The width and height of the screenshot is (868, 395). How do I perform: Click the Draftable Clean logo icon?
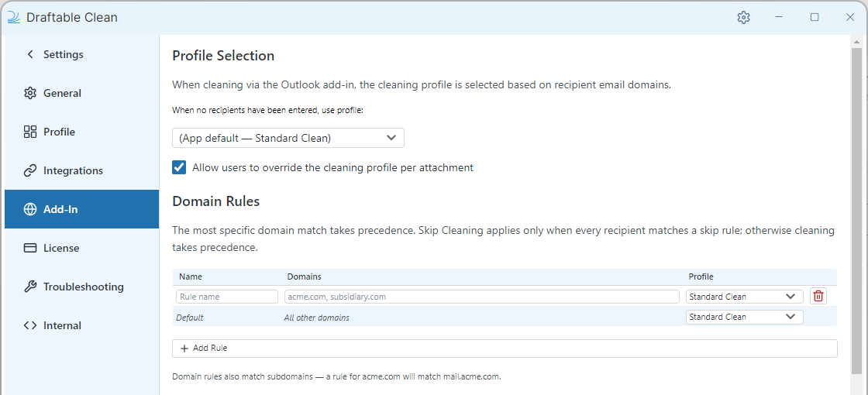14,17
